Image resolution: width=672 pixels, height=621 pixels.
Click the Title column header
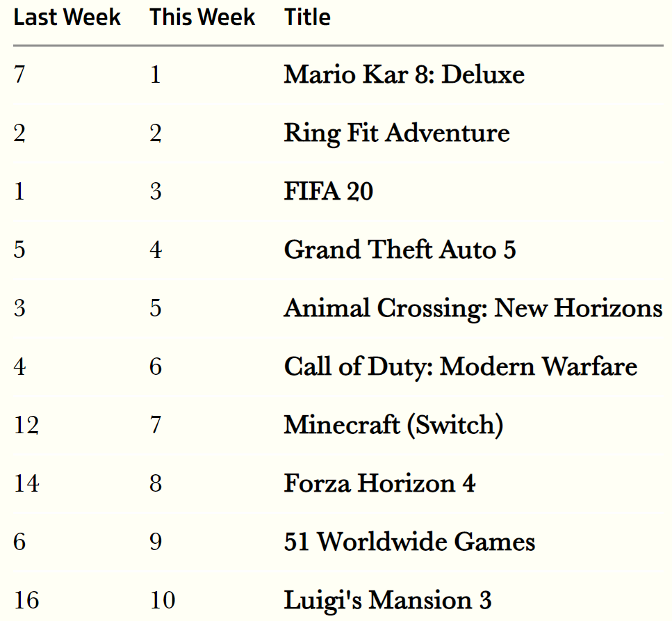[307, 17]
